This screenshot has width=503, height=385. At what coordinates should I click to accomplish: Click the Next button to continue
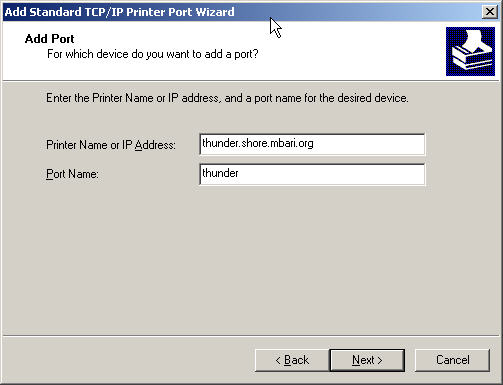click(x=367, y=360)
